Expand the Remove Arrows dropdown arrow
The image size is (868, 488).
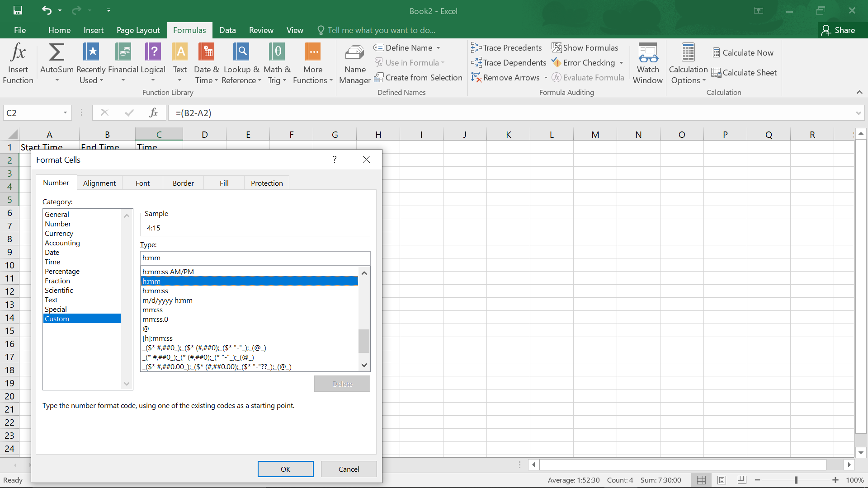[x=546, y=78]
